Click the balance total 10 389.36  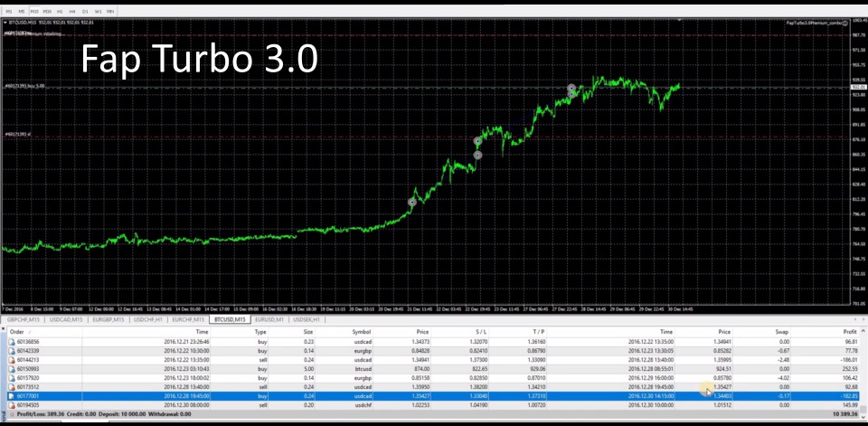click(x=845, y=414)
